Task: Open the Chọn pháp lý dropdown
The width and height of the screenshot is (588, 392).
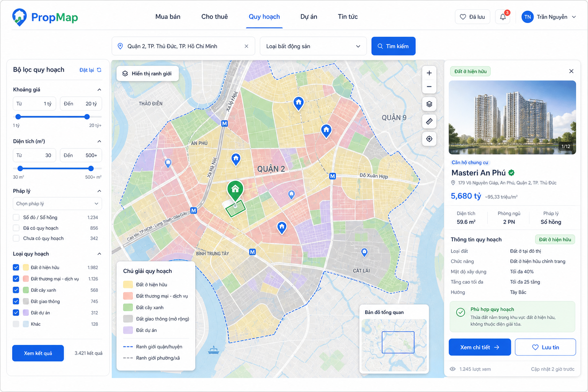Action: 57,204
